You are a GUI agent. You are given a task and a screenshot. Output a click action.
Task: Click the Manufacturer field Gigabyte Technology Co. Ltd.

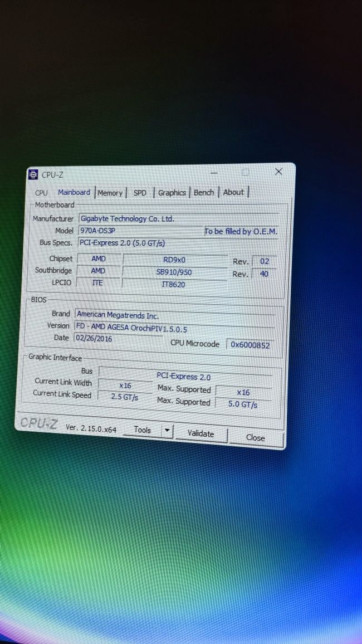[x=178, y=219]
